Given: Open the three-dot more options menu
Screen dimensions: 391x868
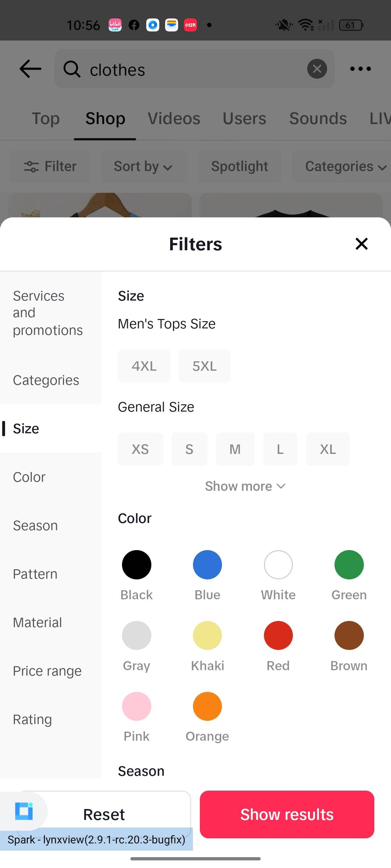Looking at the screenshot, I should pos(360,69).
